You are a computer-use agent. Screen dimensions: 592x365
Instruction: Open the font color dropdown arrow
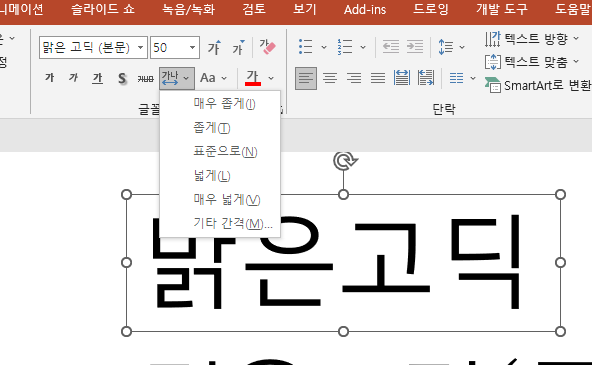[x=271, y=78]
